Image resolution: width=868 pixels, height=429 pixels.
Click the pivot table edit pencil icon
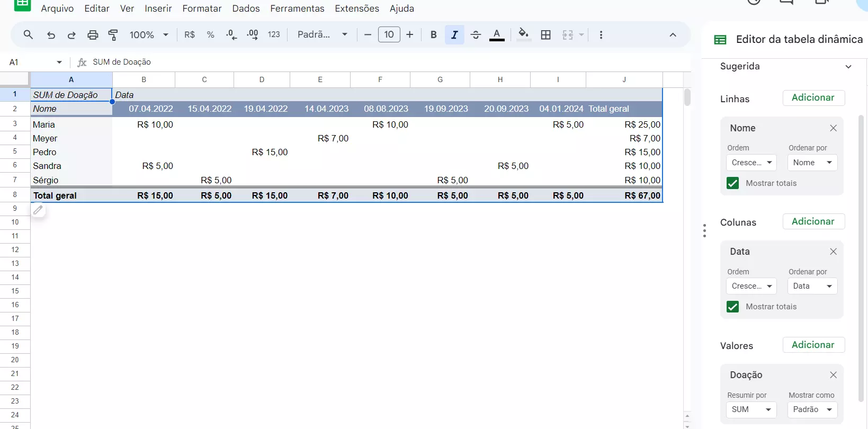tap(38, 210)
